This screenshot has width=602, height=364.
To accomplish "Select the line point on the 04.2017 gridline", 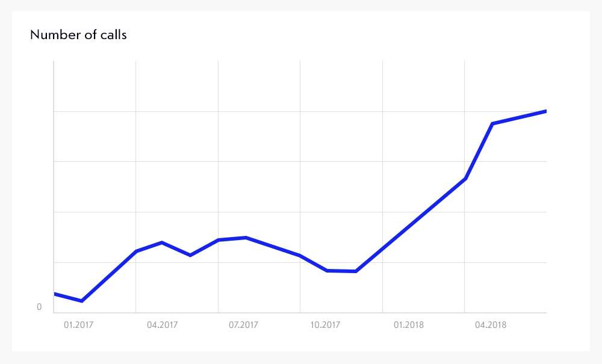I will (136, 251).
